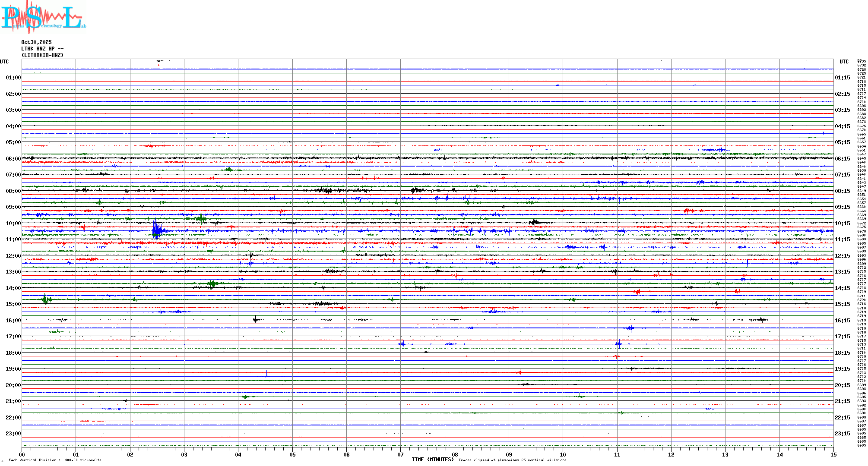Click the black spike on the 16:00 trace
Screen dimensions: 868x466
pos(255,320)
